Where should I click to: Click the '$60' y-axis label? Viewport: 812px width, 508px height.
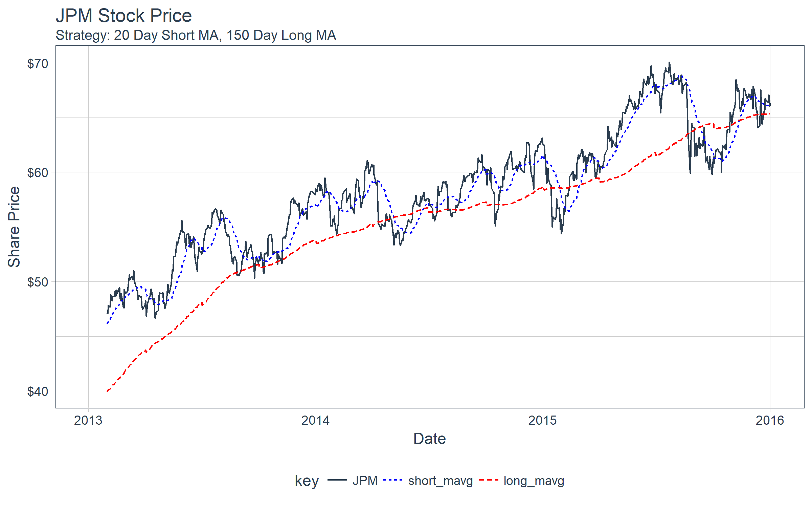pos(38,173)
